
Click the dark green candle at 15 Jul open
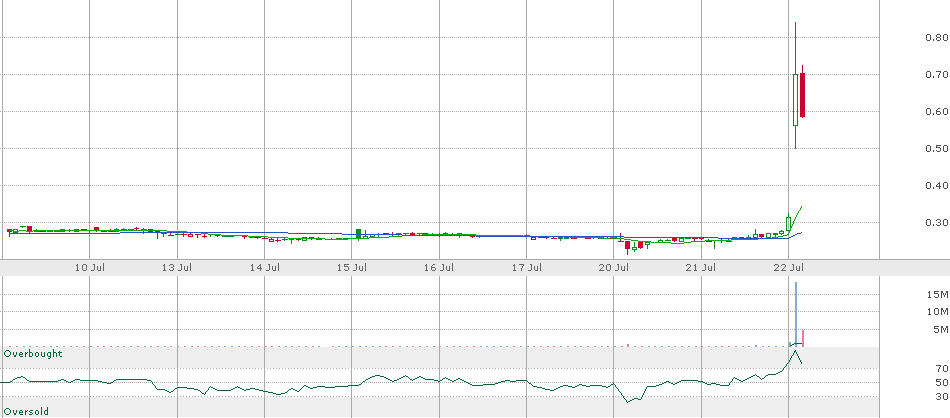point(359,234)
